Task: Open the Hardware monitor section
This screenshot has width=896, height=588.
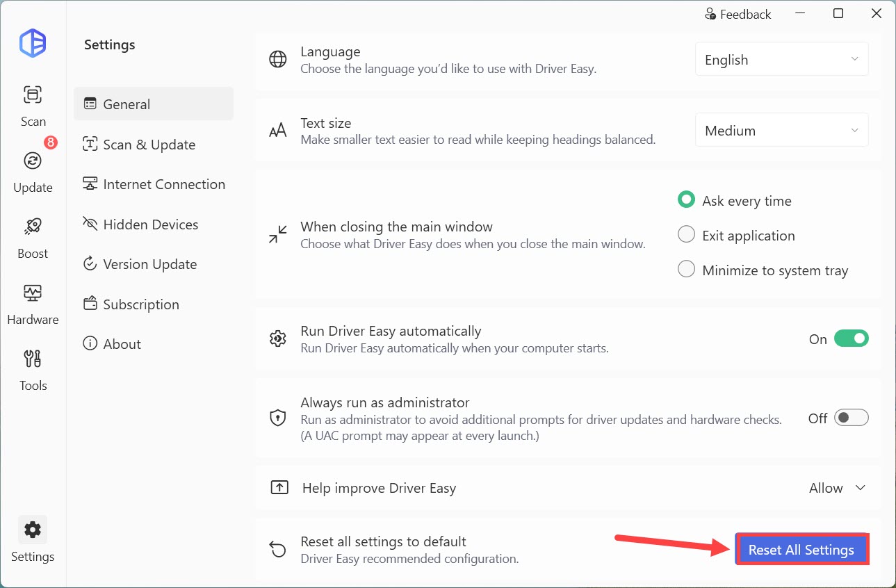Action: point(33,304)
